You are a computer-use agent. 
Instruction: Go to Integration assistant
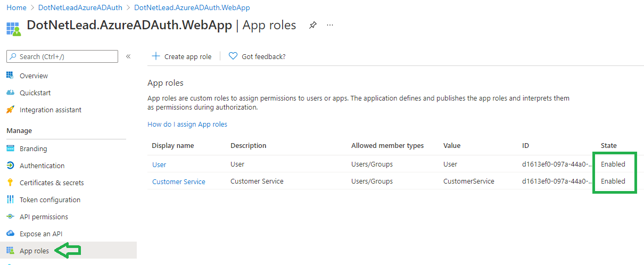click(x=51, y=110)
